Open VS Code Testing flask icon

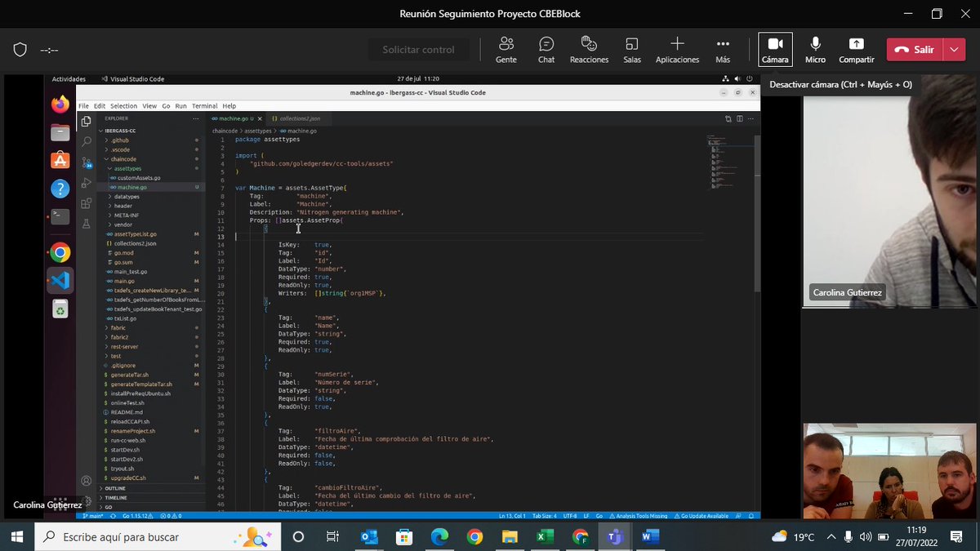[x=86, y=223]
